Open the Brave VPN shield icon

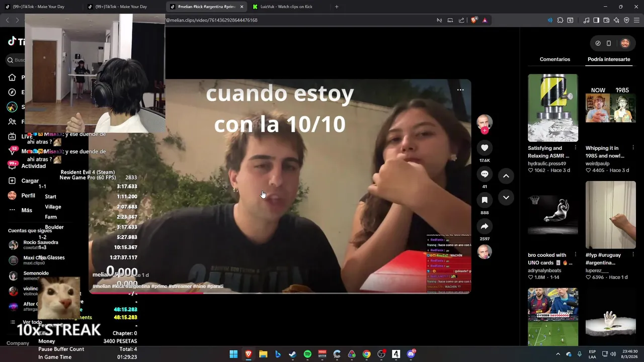[626, 20]
